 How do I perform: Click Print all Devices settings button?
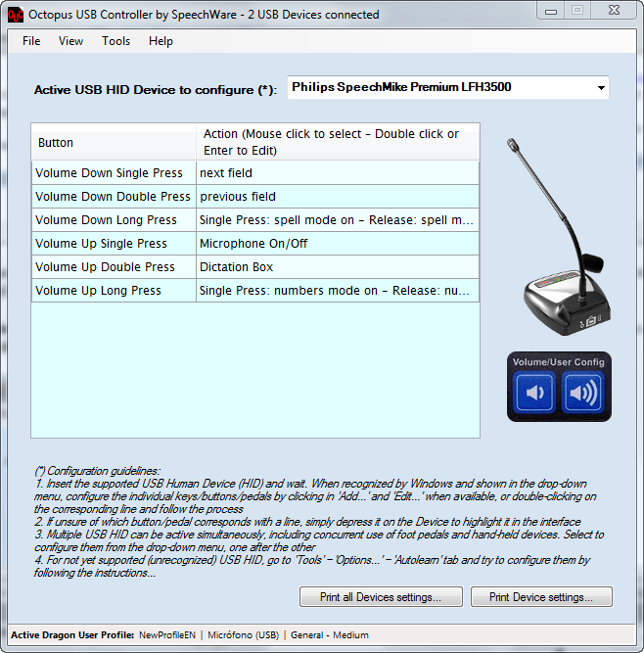(381, 597)
